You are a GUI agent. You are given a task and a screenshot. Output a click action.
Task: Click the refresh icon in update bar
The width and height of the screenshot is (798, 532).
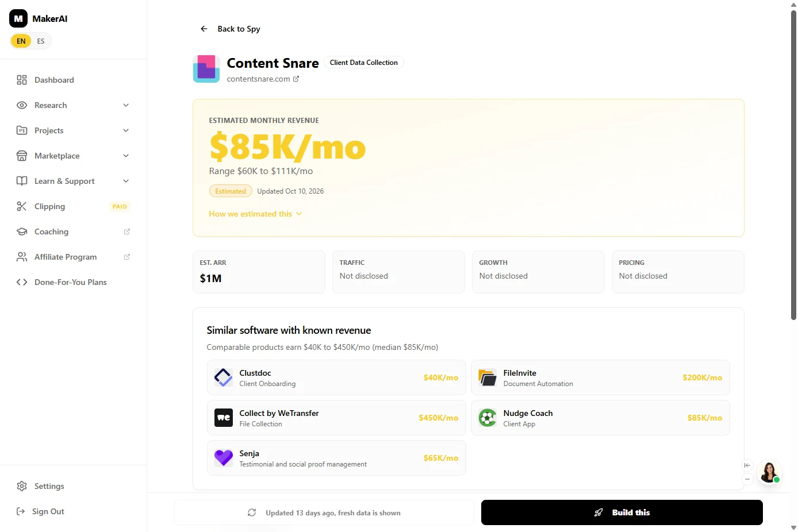(x=252, y=512)
